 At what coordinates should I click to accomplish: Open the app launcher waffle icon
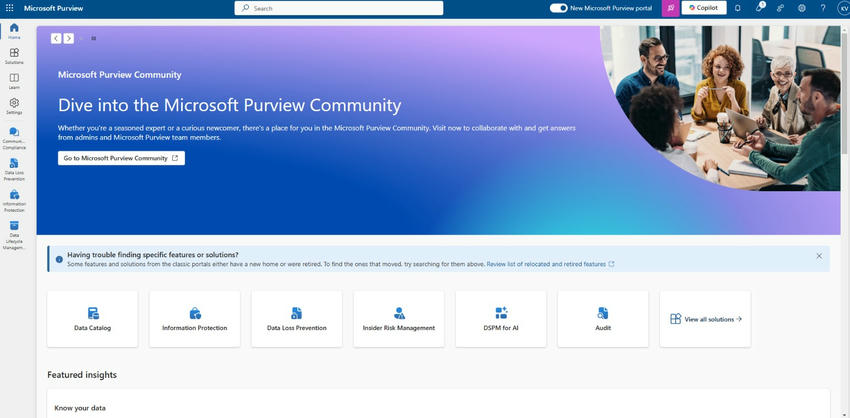[x=9, y=8]
